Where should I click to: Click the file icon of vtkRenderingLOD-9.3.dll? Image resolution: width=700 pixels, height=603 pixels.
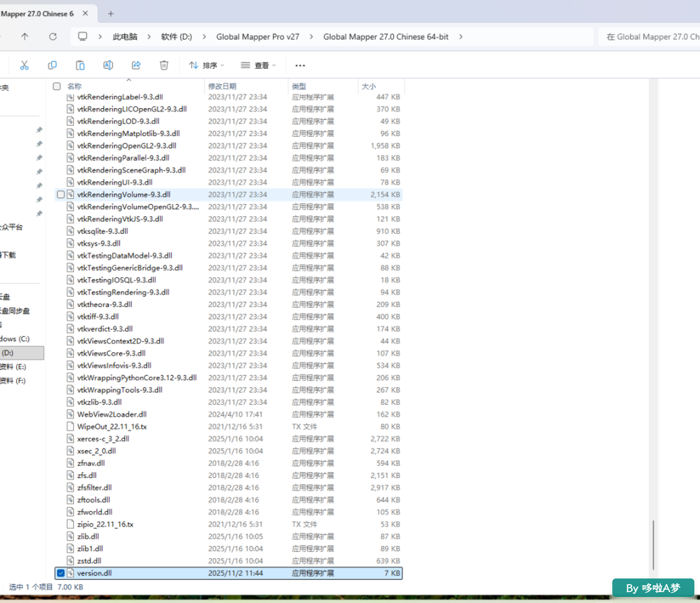point(70,121)
